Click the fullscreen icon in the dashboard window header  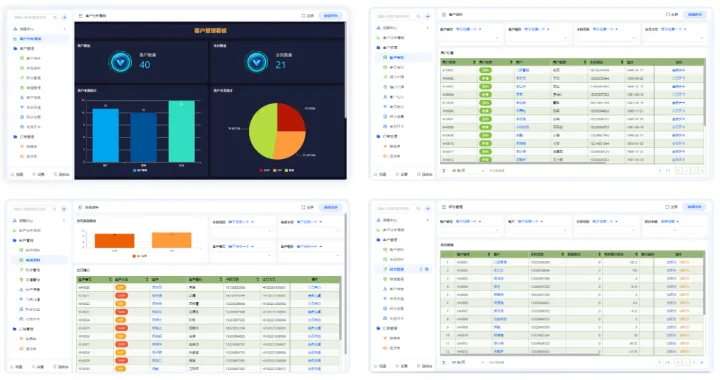(304, 16)
